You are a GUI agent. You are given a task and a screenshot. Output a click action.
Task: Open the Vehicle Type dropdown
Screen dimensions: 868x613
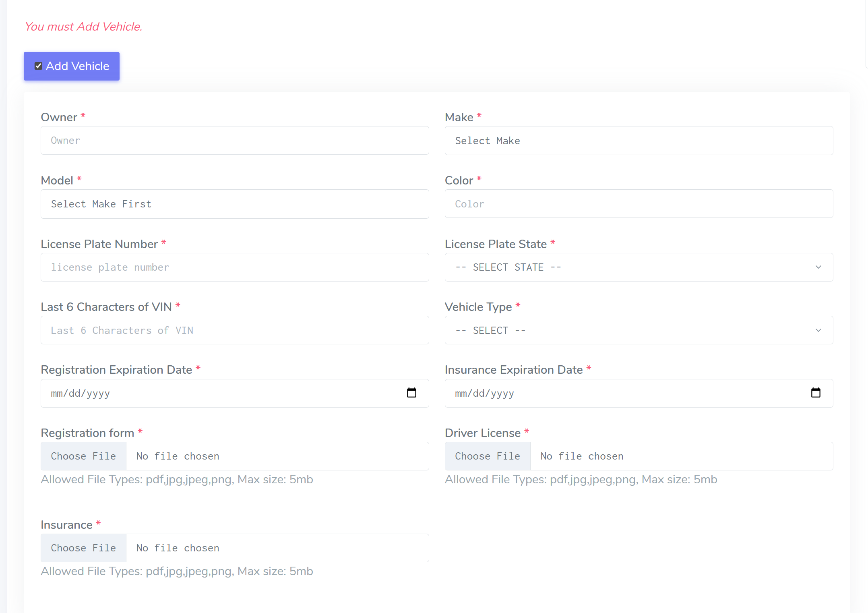click(x=638, y=330)
